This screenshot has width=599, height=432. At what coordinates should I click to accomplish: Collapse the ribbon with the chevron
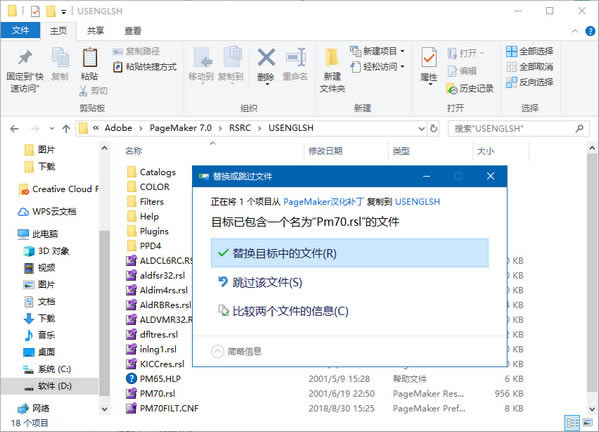pos(575,31)
